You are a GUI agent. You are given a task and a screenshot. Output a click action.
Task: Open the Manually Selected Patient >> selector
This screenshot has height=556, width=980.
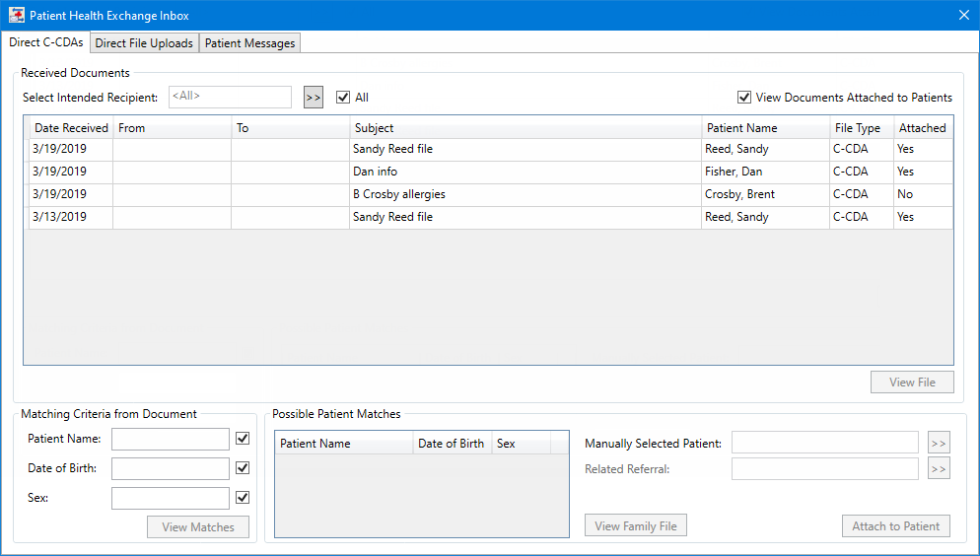tap(939, 443)
